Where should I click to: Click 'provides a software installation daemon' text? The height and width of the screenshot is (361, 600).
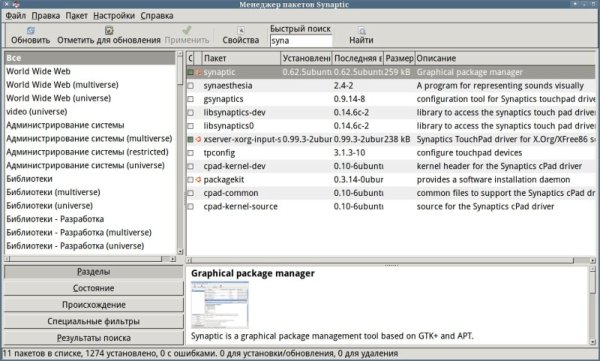pyautogui.click(x=493, y=180)
